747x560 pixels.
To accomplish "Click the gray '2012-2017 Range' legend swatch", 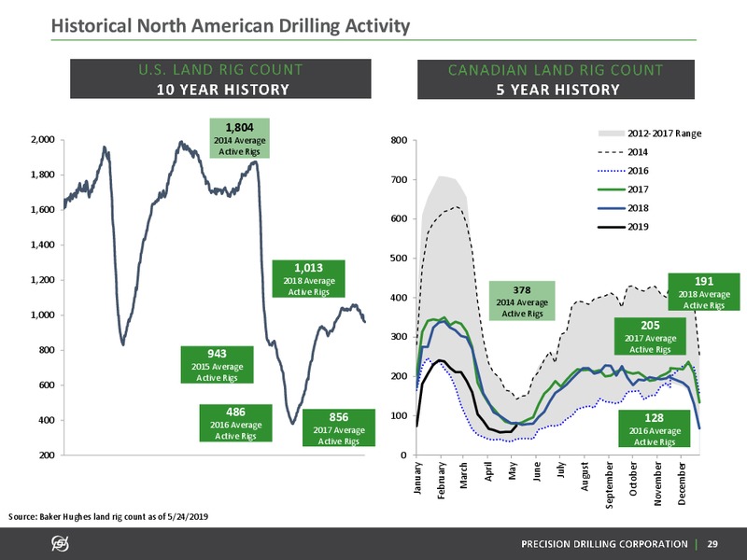I will click(x=612, y=133).
